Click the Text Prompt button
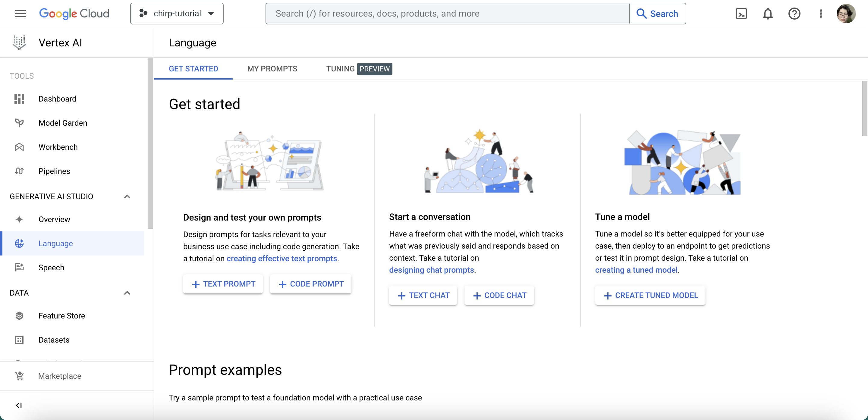The width and height of the screenshot is (868, 420). 223,284
